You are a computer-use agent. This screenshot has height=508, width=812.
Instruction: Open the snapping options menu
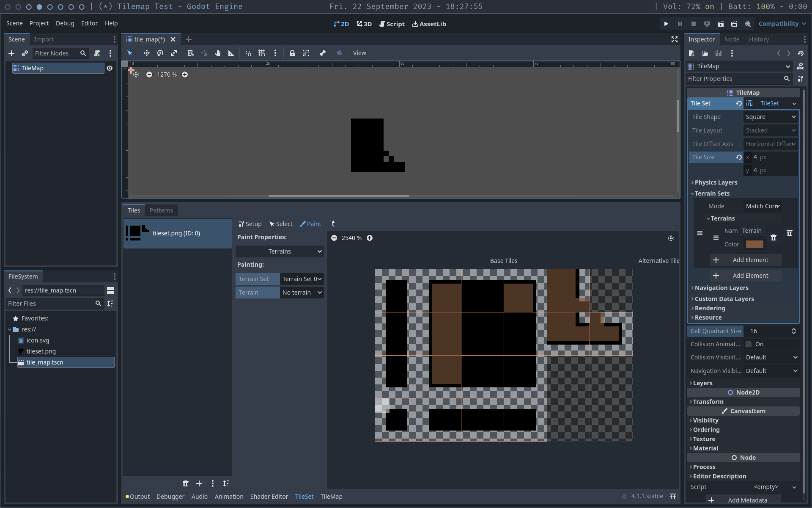pos(275,53)
